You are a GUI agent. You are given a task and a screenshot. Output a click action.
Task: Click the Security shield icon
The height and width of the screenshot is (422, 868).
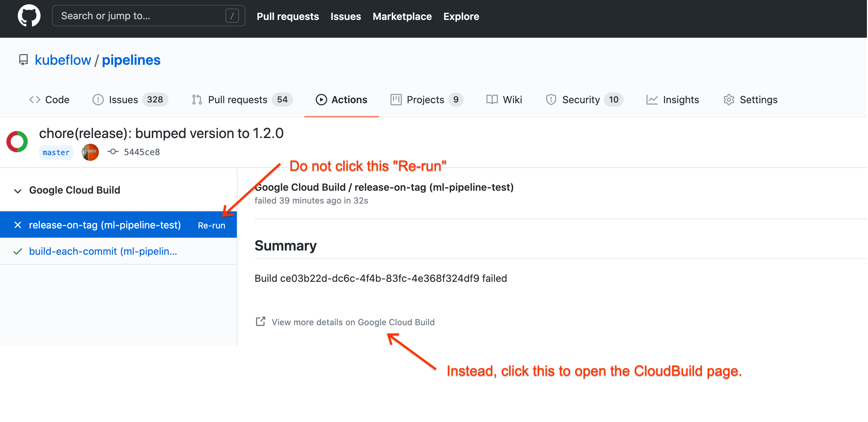[x=551, y=100]
